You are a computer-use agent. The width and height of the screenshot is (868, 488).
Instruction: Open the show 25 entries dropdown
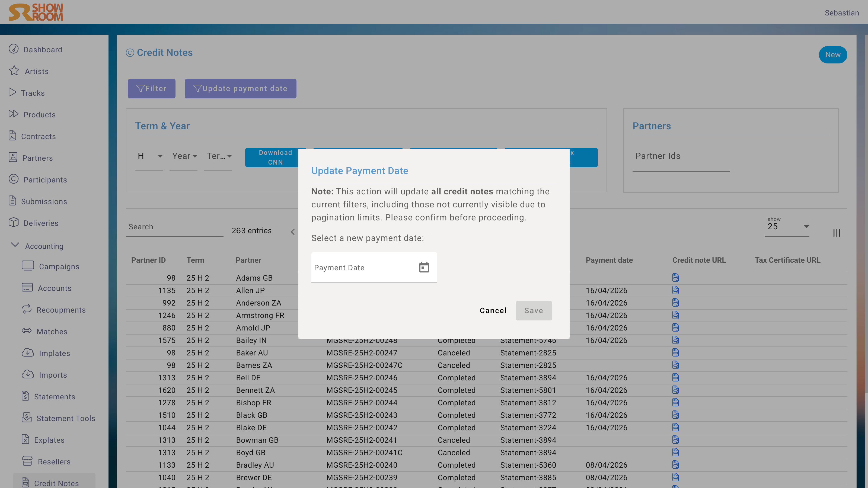(x=787, y=226)
